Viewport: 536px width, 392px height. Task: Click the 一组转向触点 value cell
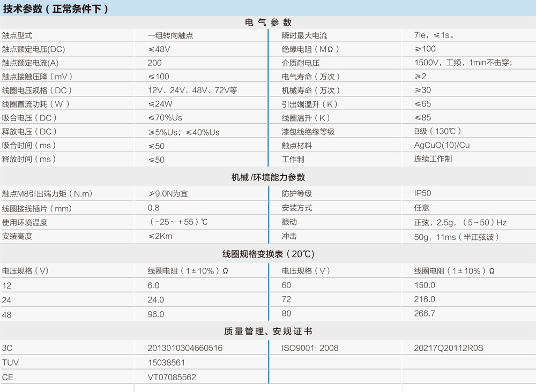(x=166, y=34)
